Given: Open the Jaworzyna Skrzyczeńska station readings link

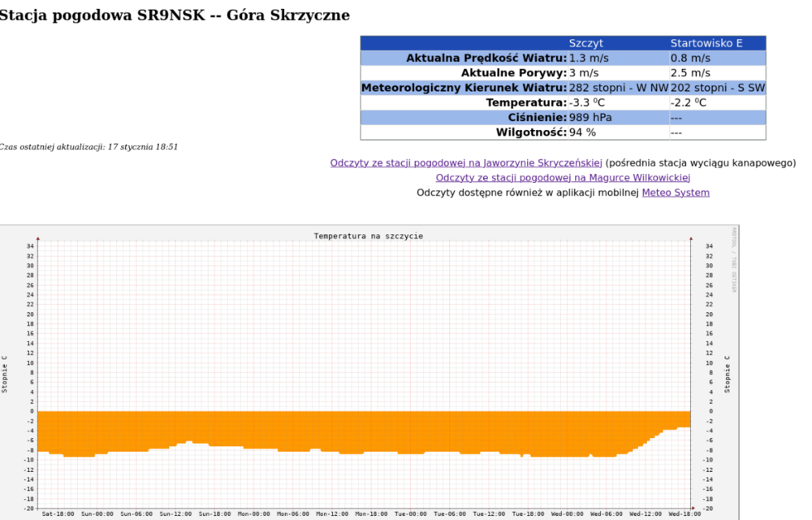Looking at the screenshot, I should point(465,162).
